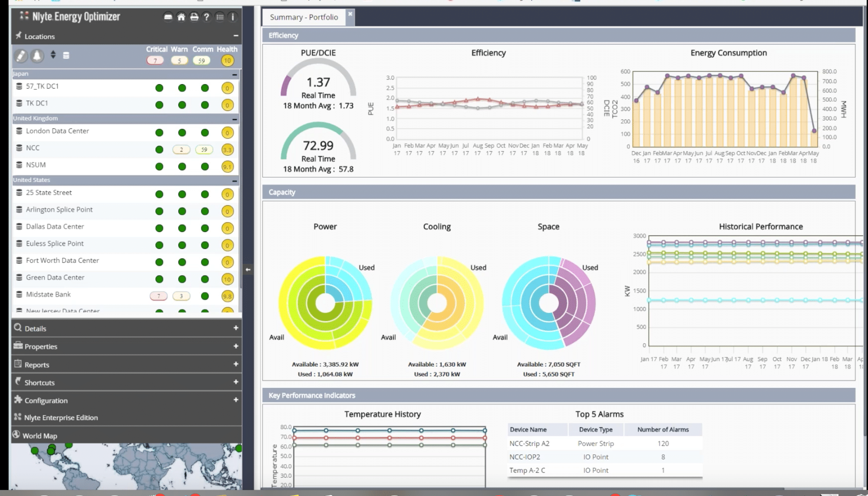Screen dimensions: 868x496
Task: Click the Critical alert icon showing 7
Action: (155, 59)
